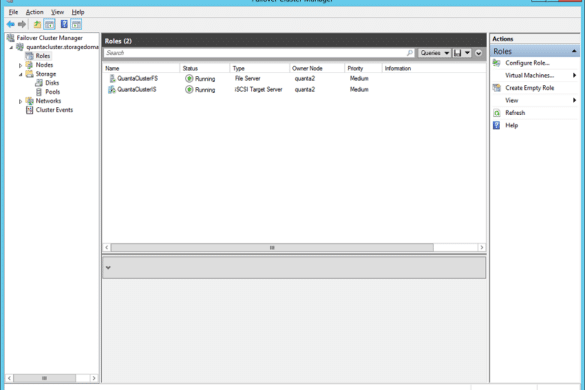Screen dimensions: 585x390
Task: Select Storage in the tree
Action: tap(46, 74)
